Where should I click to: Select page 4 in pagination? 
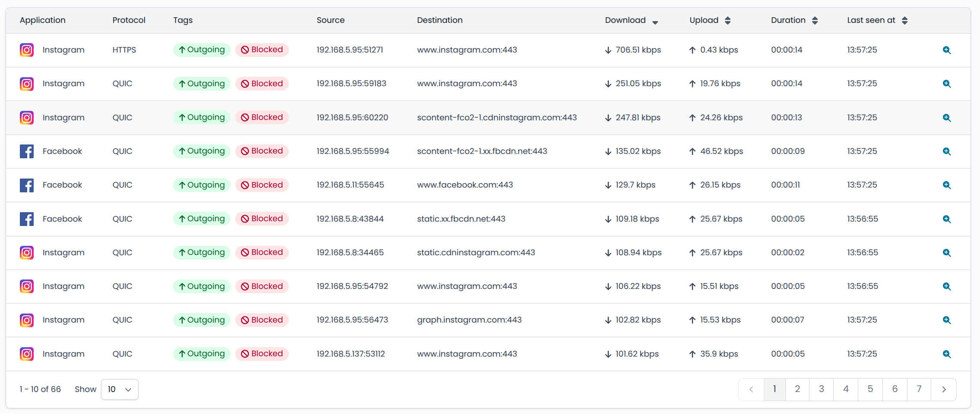pyautogui.click(x=846, y=389)
